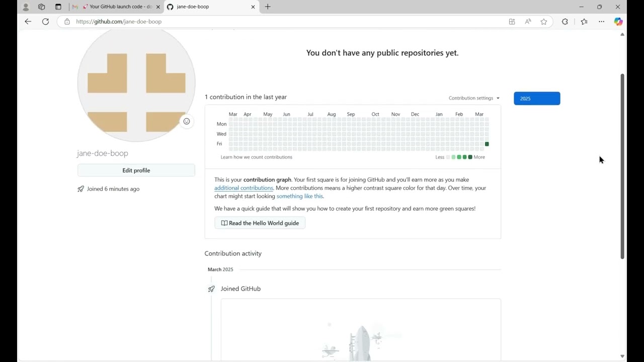This screenshot has height=362, width=644.
Task: Click the 'Contribution activity' heading
Action: coord(233,254)
